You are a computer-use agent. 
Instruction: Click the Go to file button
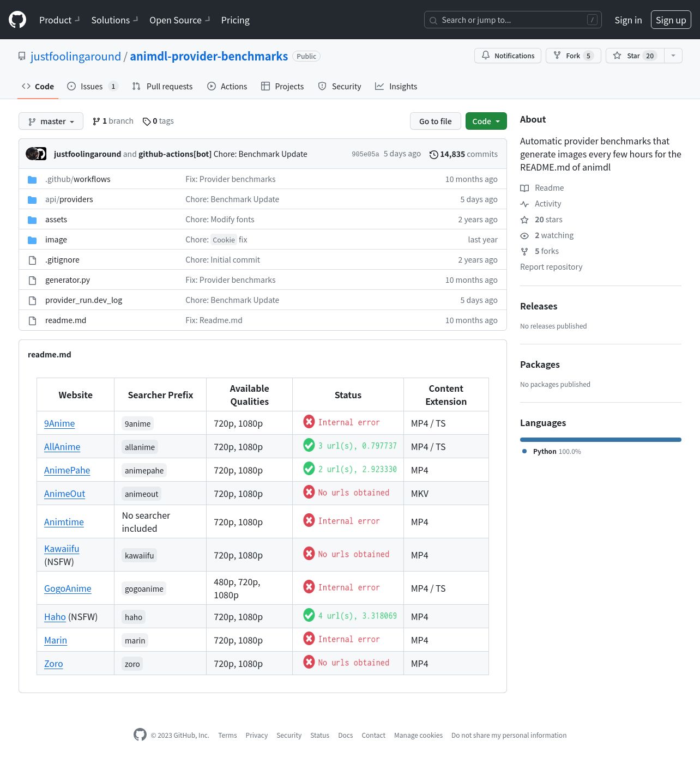coord(435,121)
